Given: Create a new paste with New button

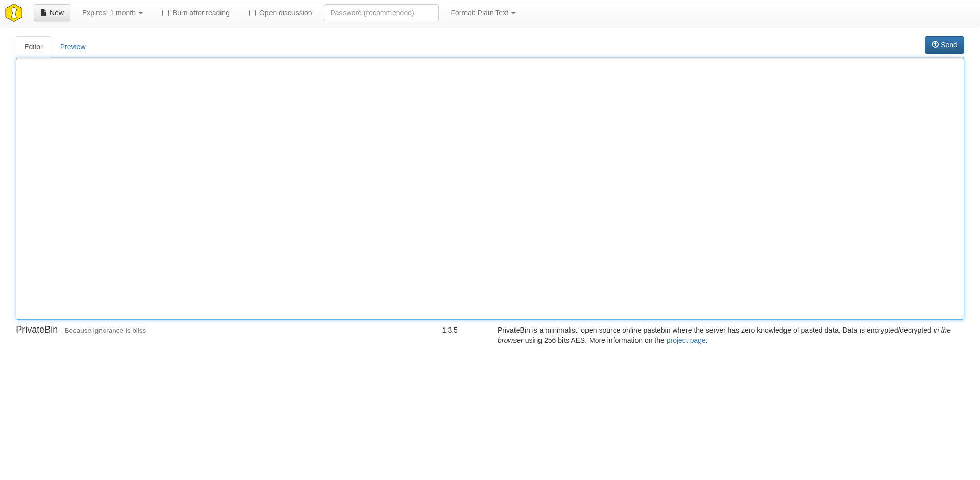Looking at the screenshot, I should tap(52, 13).
